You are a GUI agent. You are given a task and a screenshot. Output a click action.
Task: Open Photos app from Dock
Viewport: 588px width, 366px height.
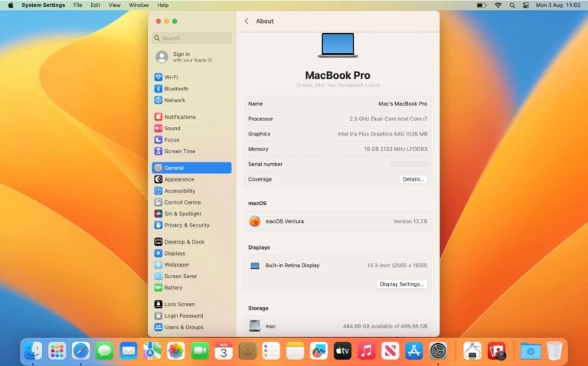(176, 351)
